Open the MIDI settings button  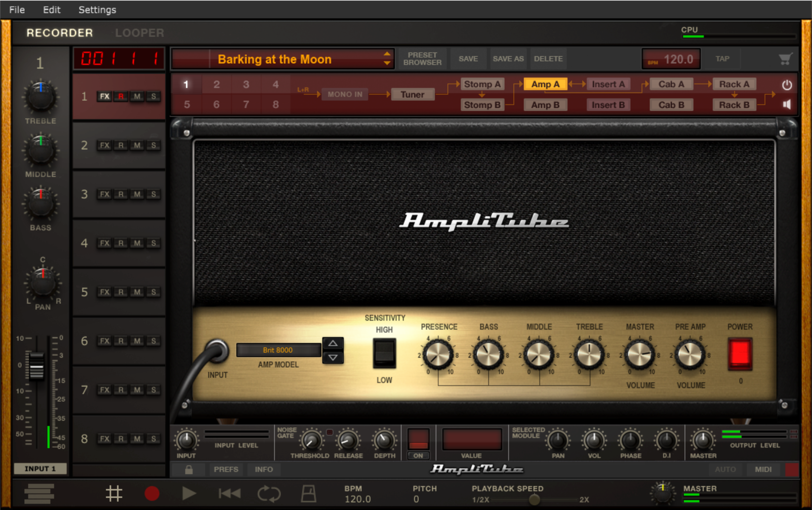pos(763,469)
